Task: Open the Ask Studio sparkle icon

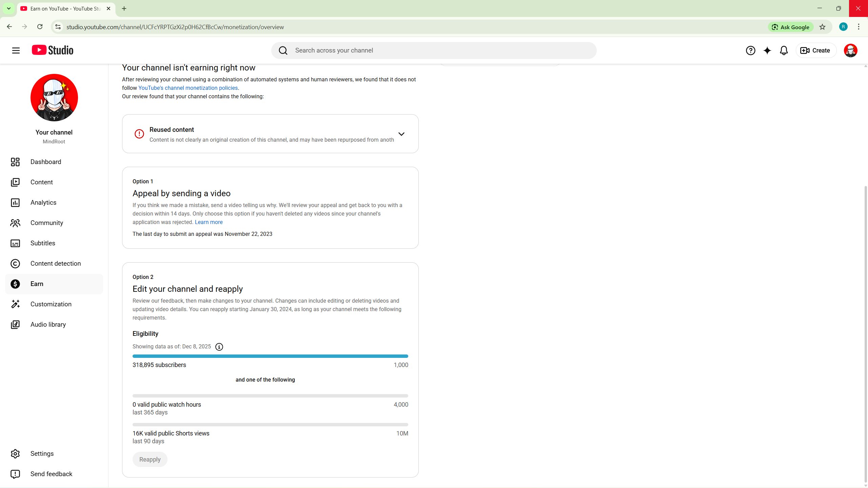Action: click(x=767, y=50)
